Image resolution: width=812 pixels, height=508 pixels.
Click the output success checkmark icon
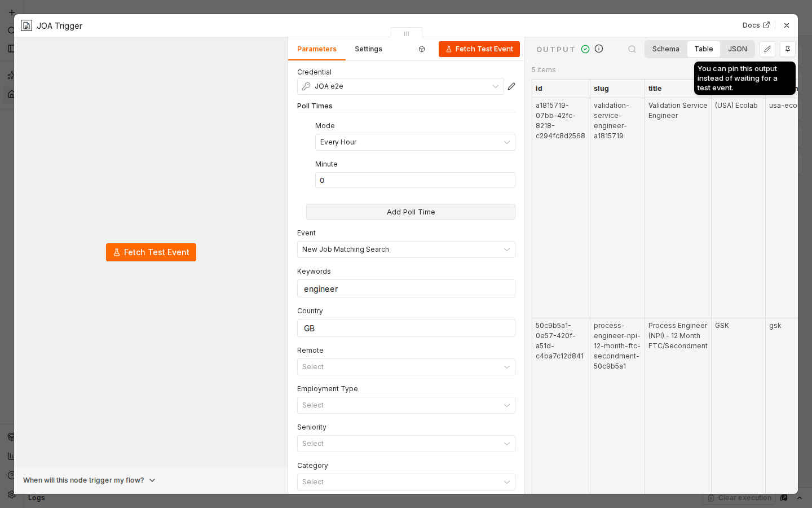585,49
